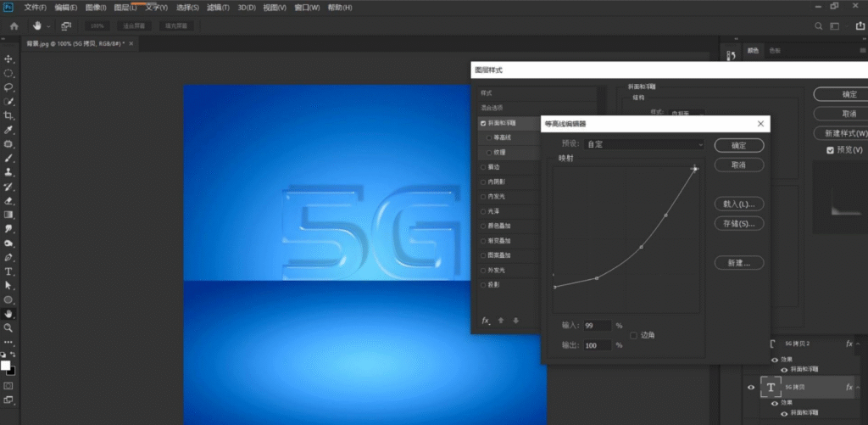Viewport: 868px width, 425px height.
Task: Select the Crop tool
Action: 8,115
